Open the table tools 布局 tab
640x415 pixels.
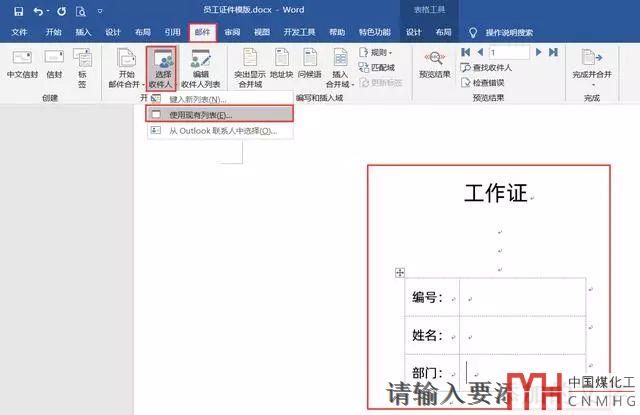[443, 32]
